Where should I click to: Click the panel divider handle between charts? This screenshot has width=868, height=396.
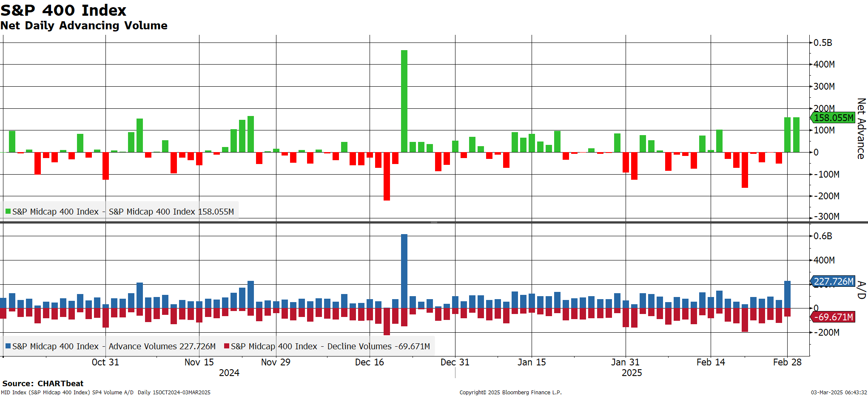coord(434,222)
